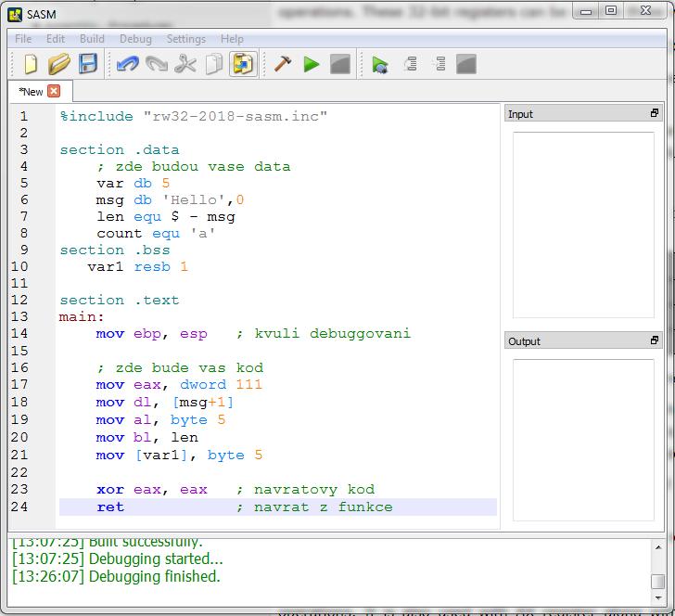The width and height of the screenshot is (675, 616).
Task: Place cursor on 'mov dl, [msg+1]' line
Action: (x=165, y=403)
